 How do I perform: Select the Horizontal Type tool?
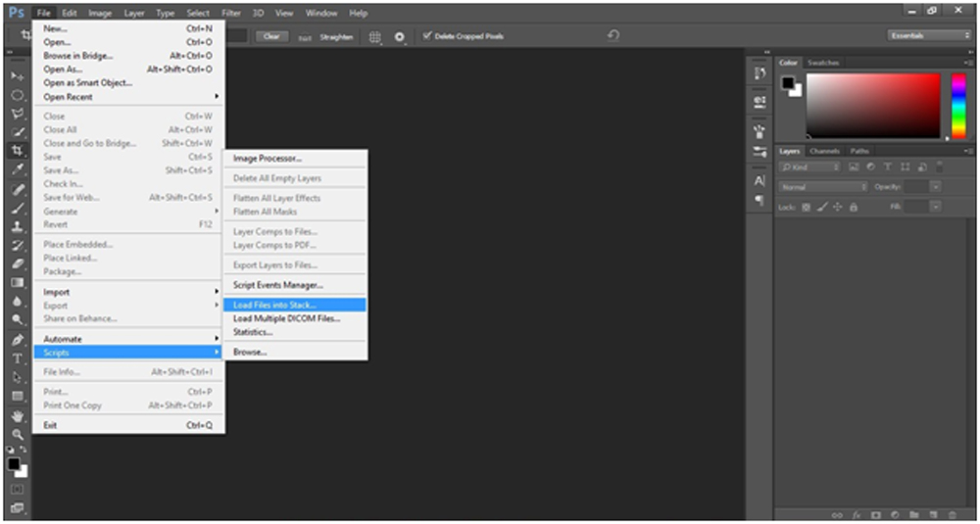(18, 358)
